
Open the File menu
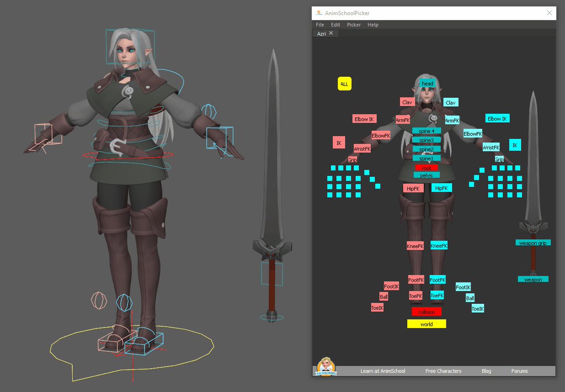(x=320, y=24)
